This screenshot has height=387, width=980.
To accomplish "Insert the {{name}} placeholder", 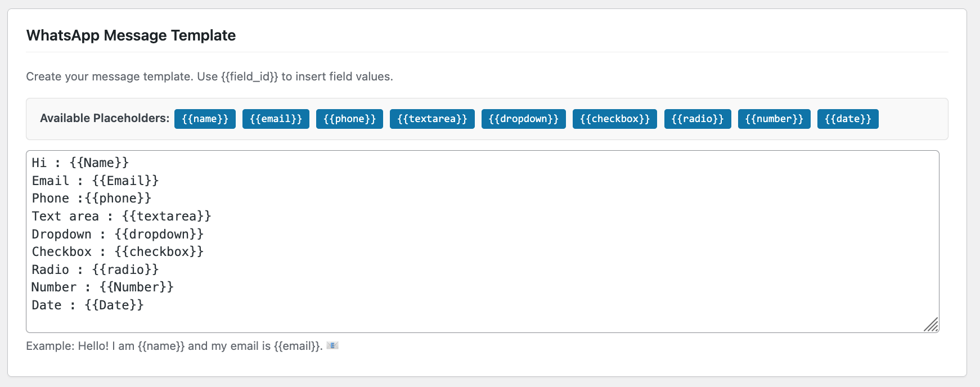I will pyautogui.click(x=205, y=119).
